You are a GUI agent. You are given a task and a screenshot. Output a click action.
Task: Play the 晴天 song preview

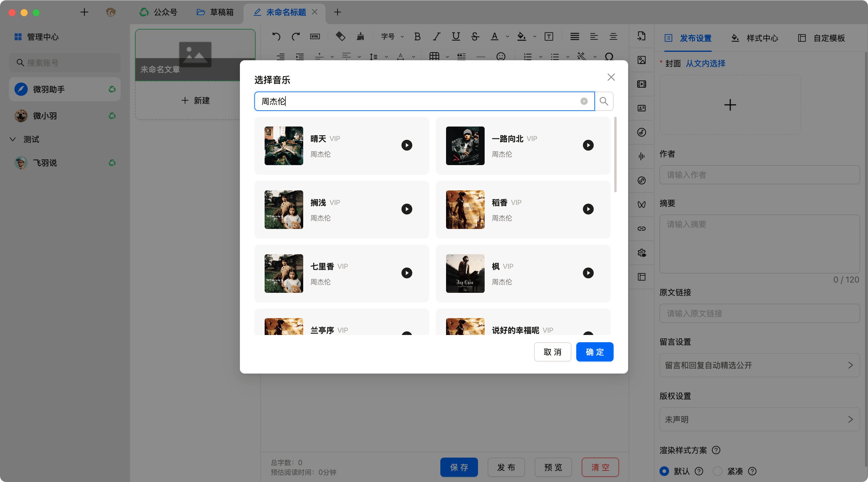[x=407, y=145]
